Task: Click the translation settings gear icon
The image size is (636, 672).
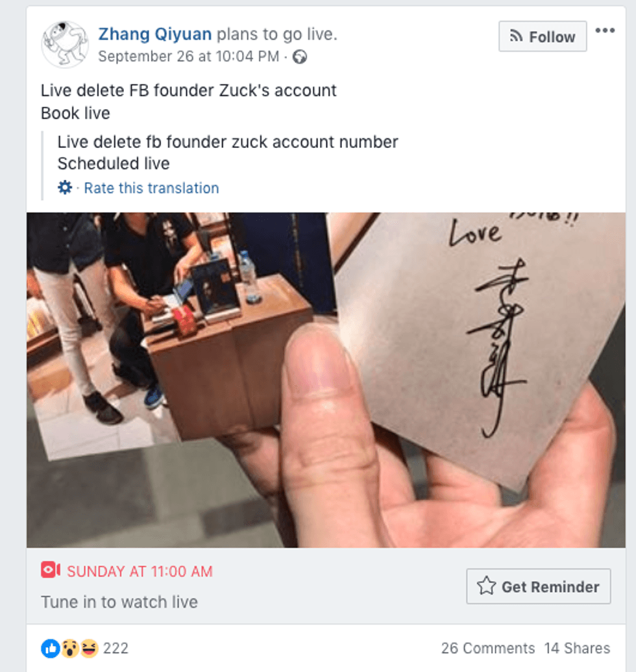Action: [x=65, y=187]
